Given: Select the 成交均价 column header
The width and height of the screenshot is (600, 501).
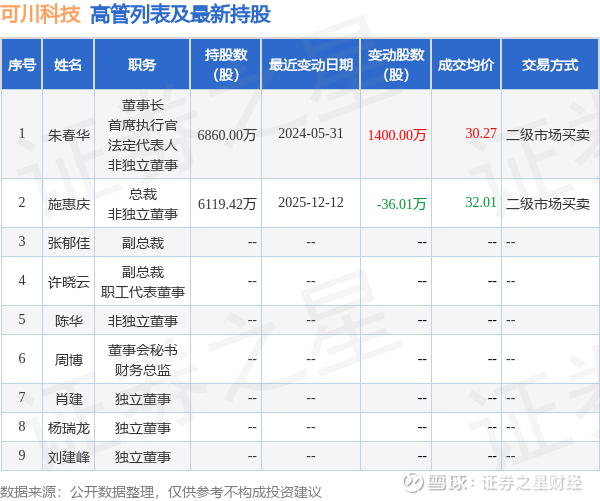Looking at the screenshot, I should pyautogui.click(x=466, y=65).
